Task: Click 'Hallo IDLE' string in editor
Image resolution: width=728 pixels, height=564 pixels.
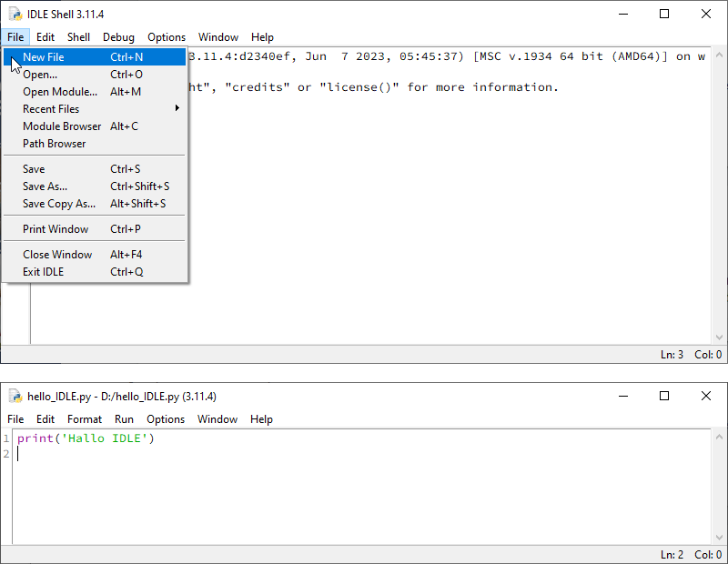Action: point(104,438)
